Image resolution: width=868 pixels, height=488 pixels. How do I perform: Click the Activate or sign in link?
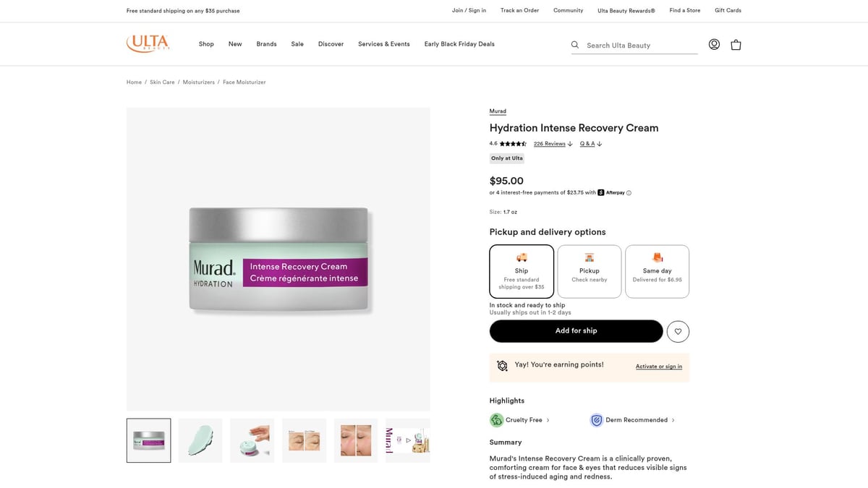point(658,367)
